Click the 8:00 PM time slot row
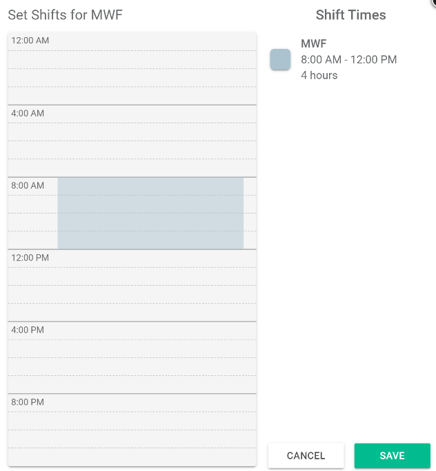 click(132, 403)
